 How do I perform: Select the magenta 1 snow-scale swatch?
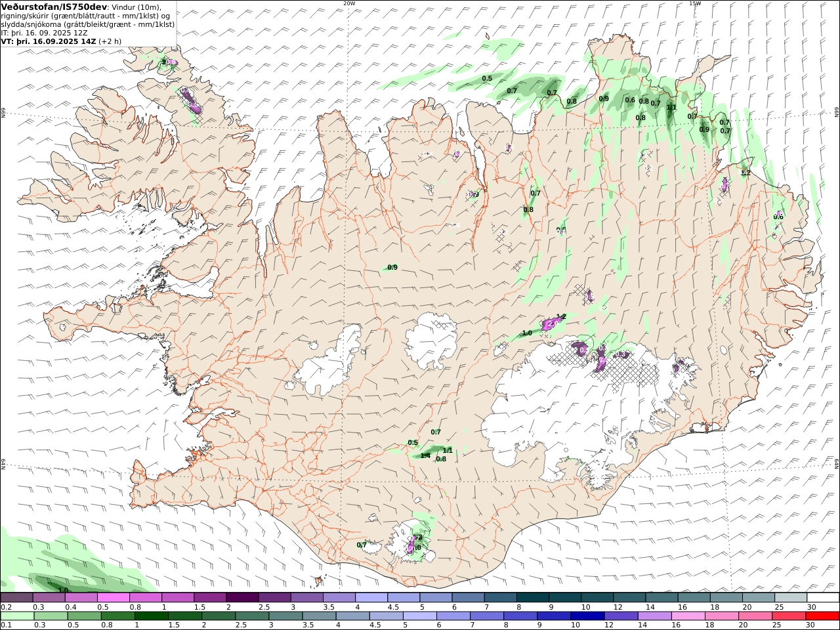pyautogui.click(x=177, y=598)
